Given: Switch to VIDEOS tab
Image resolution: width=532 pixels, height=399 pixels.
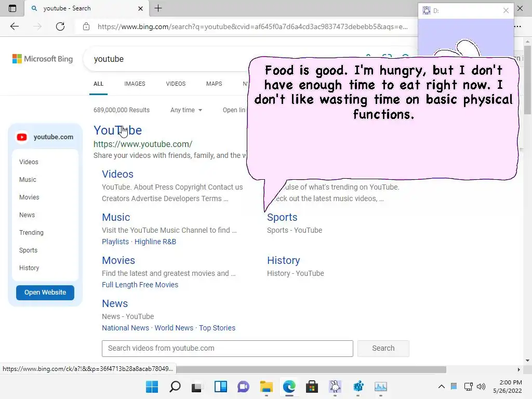Looking at the screenshot, I should pyautogui.click(x=176, y=84).
